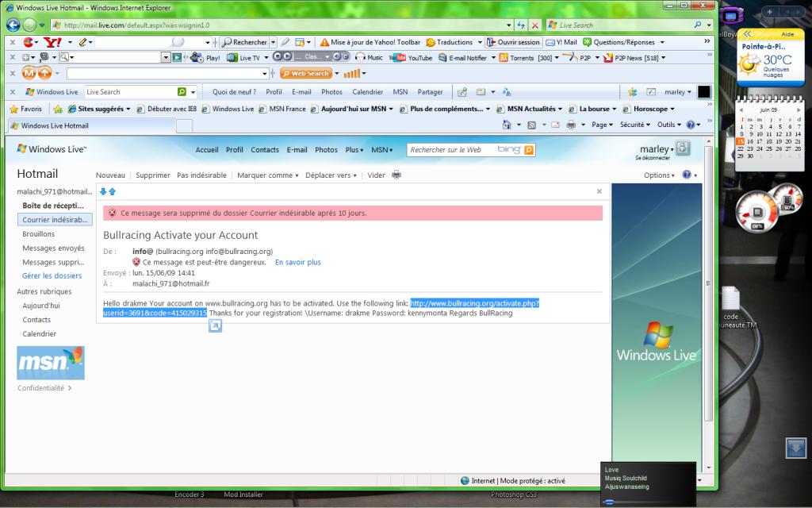The height and width of the screenshot is (508, 812).
Task: Open the Page dropdown menu
Action: (x=602, y=125)
